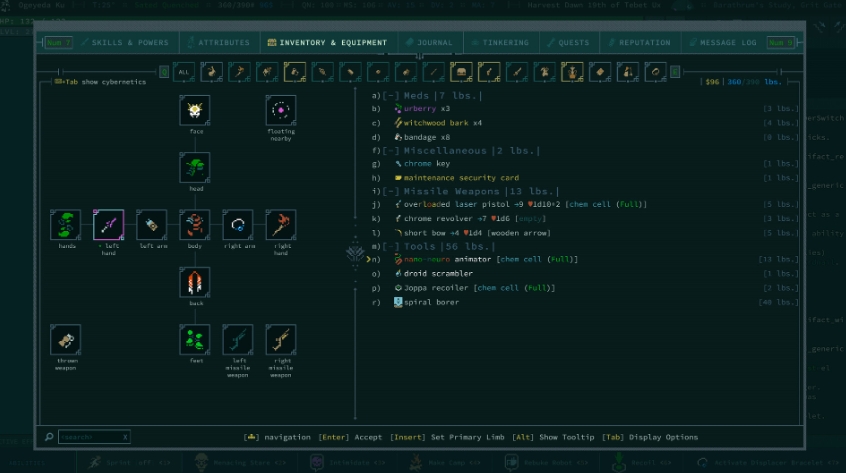Select the 'short bow' item

coord(585,233)
